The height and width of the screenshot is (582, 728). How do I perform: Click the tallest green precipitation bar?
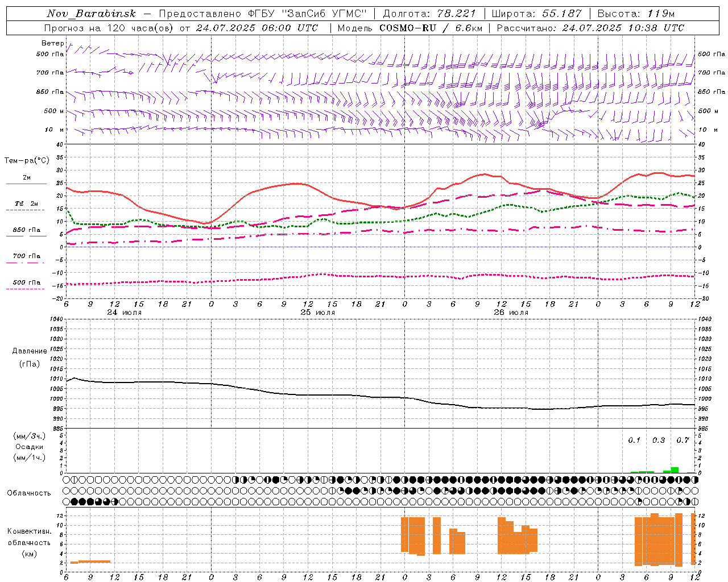coord(675,470)
